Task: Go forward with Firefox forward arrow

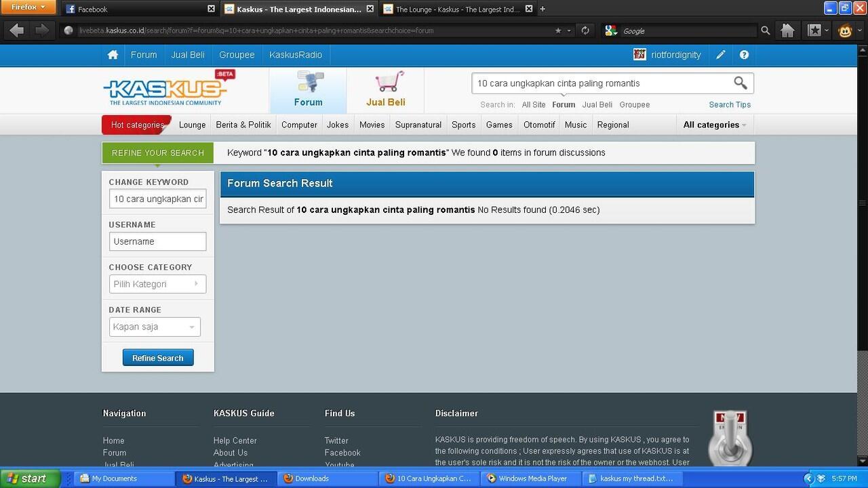Action: [41, 30]
